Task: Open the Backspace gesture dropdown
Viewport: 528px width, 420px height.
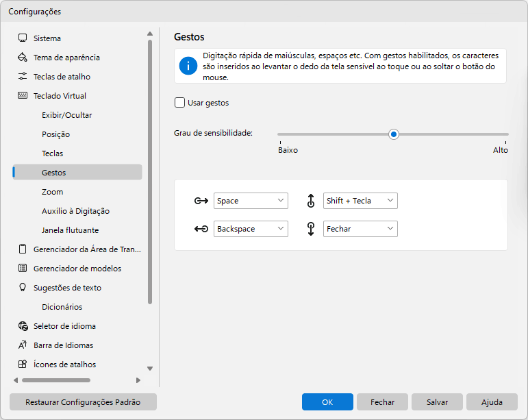Action: click(x=251, y=229)
